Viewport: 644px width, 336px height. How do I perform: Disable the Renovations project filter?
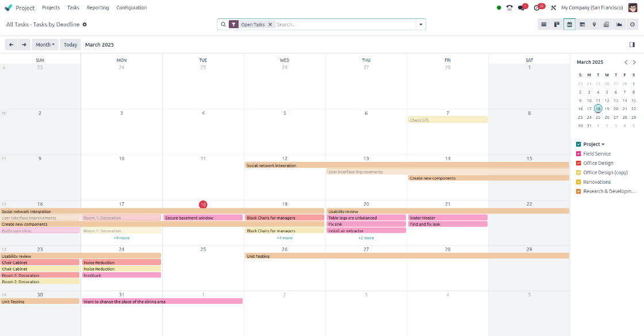(578, 182)
